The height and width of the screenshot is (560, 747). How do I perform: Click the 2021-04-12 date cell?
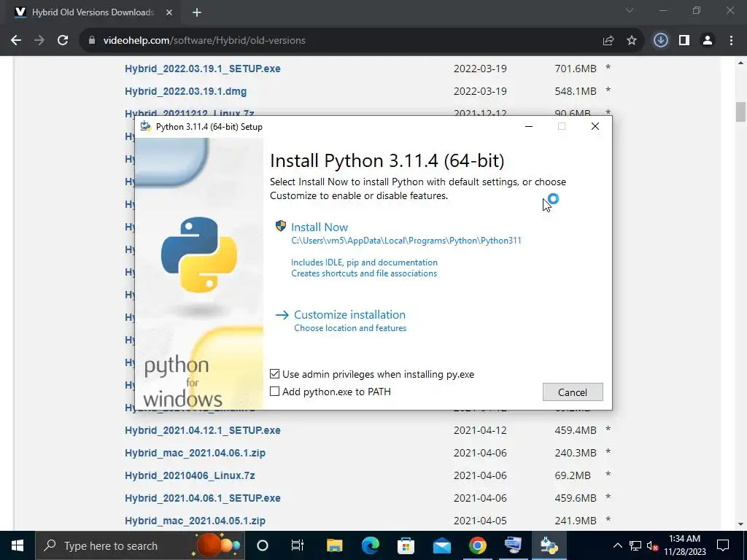480,430
